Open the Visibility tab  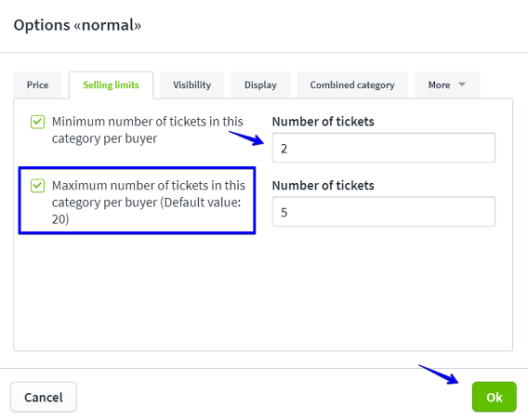pos(191,85)
